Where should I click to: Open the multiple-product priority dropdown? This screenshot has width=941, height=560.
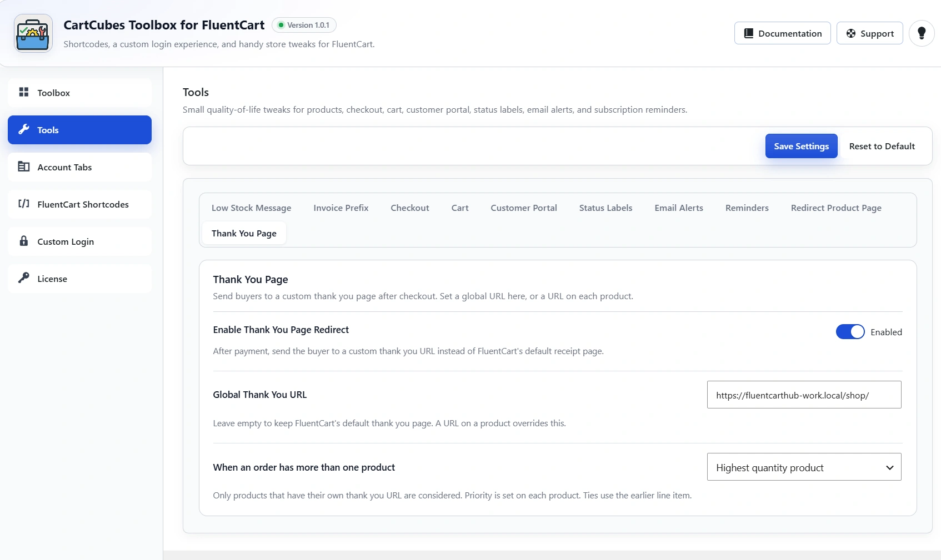pyautogui.click(x=804, y=467)
